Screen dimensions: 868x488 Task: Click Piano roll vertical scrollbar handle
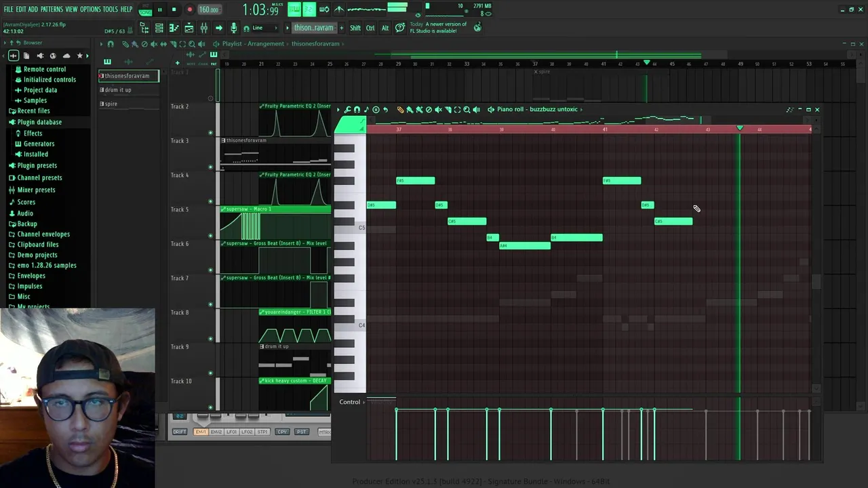coord(816,281)
